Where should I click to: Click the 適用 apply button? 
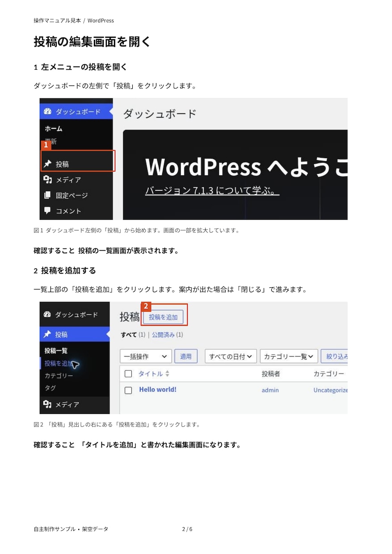tap(186, 356)
